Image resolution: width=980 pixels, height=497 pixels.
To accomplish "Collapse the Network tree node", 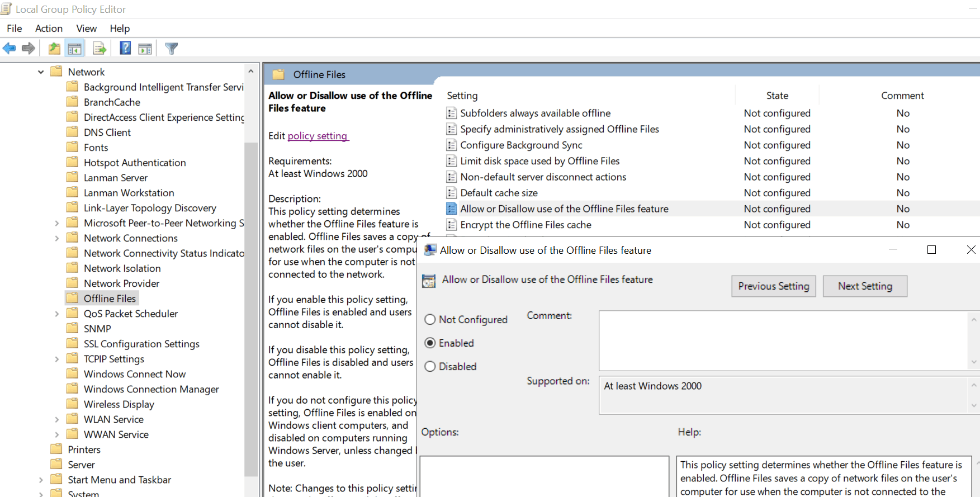I will pos(41,72).
